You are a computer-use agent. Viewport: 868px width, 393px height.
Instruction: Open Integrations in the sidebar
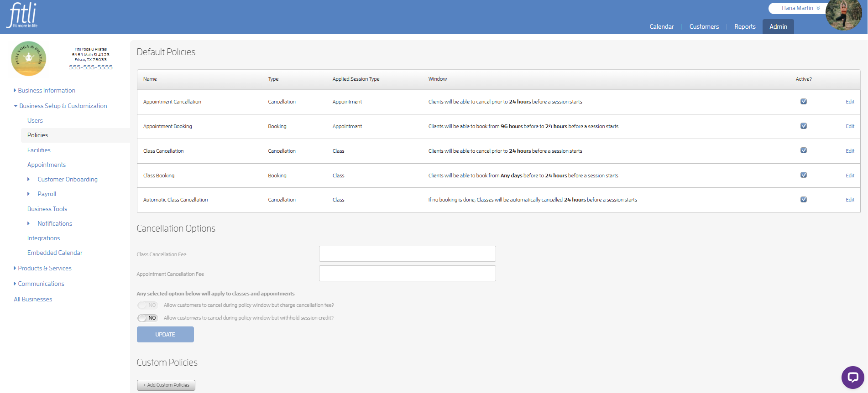[43, 238]
